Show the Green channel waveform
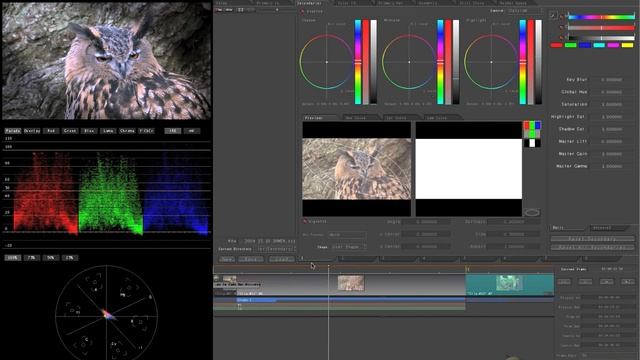 [x=70, y=131]
